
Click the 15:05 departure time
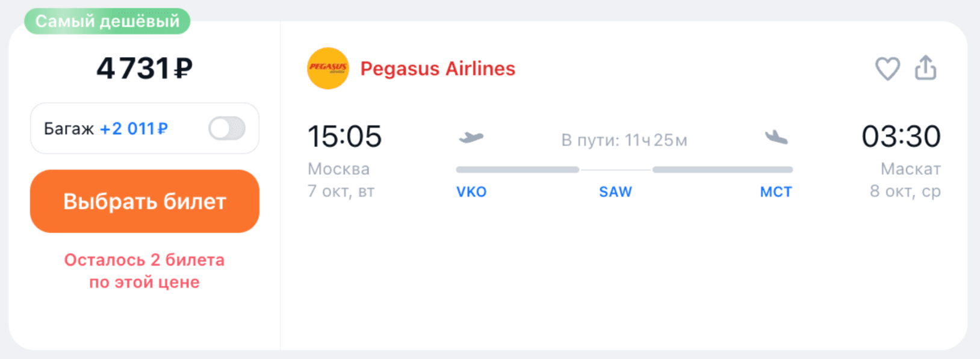click(x=344, y=137)
